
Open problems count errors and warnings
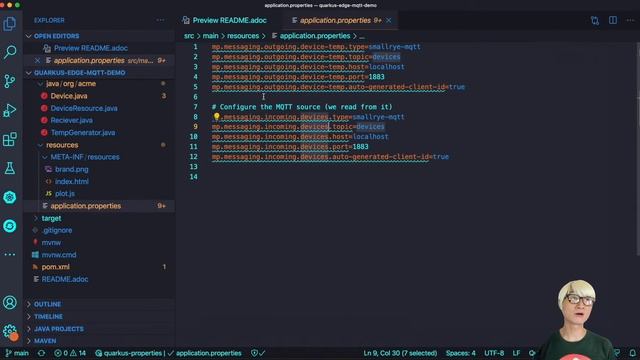pyautogui.click(x=70, y=353)
